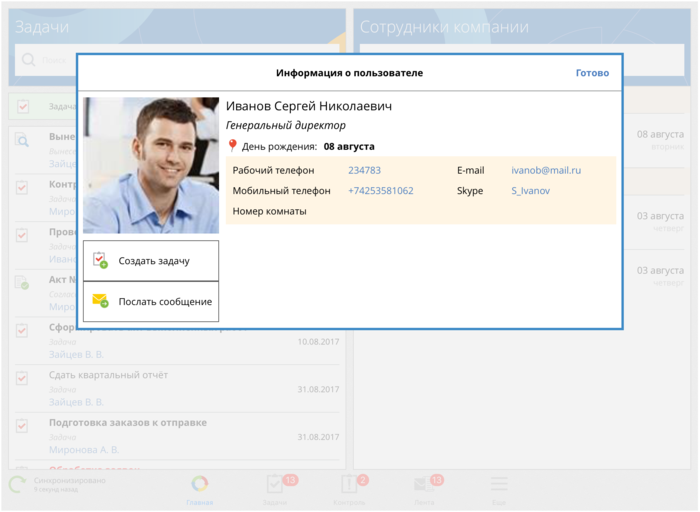Click the Послать сообщение envelope icon
700x512 pixels.
point(100,301)
